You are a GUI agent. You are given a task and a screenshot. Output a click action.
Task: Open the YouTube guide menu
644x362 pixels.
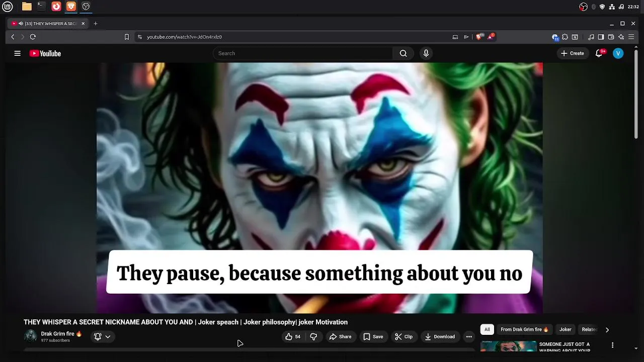click(x=17, y=53)
